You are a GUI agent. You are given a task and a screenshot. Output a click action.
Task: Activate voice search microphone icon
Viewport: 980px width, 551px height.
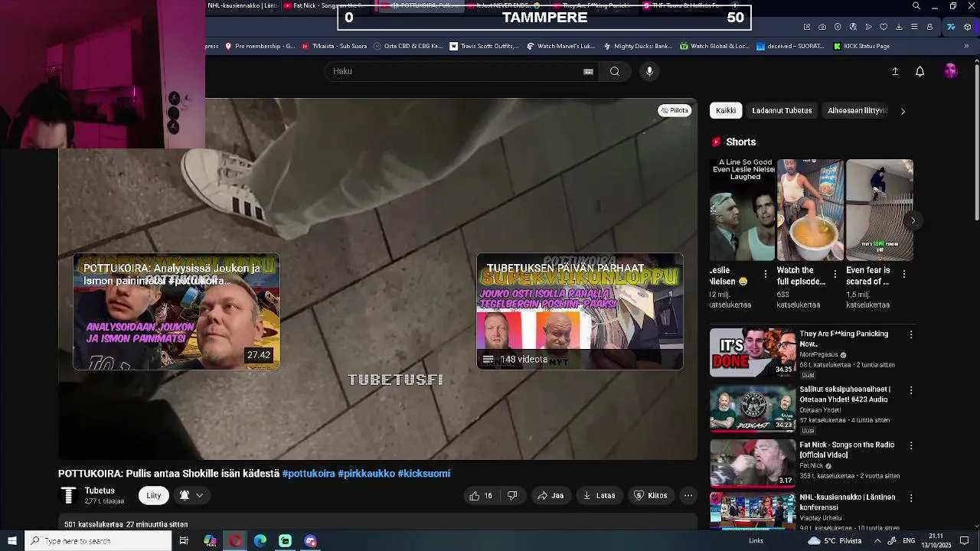click(649, 71)
